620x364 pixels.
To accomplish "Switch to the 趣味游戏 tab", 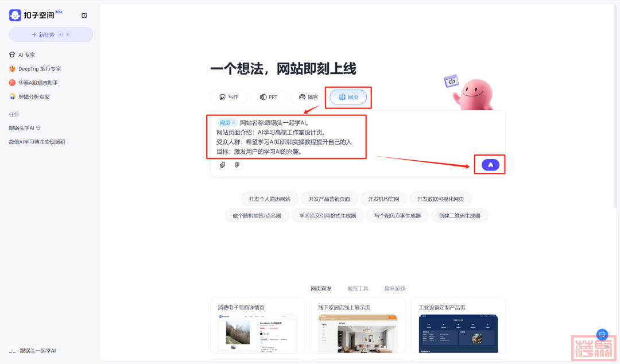I will click(x=394, y=289).
